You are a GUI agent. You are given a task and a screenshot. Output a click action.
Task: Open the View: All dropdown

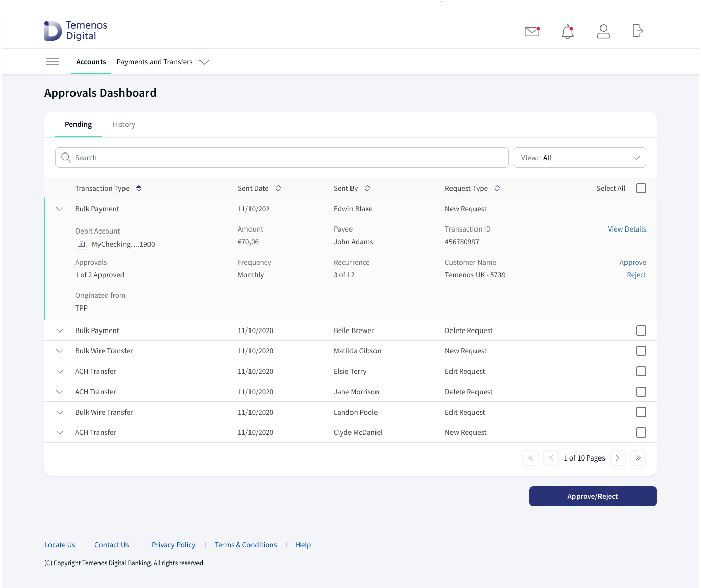580,158
